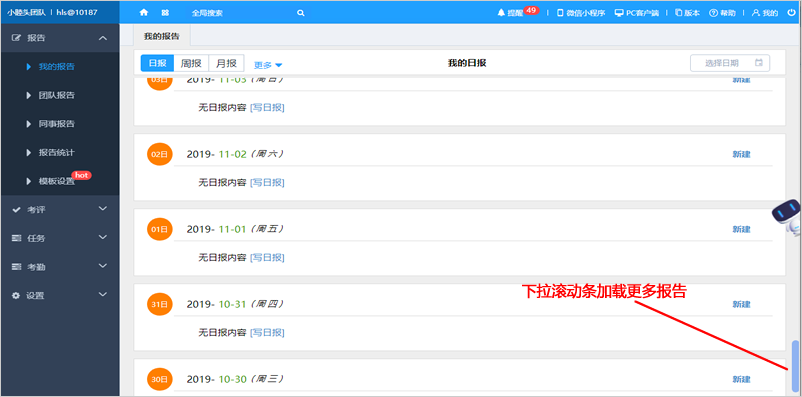The width and height of the screenshot is (802, 397).
Task: Click the 全局搜索 search field
Action: coord(240,13)
